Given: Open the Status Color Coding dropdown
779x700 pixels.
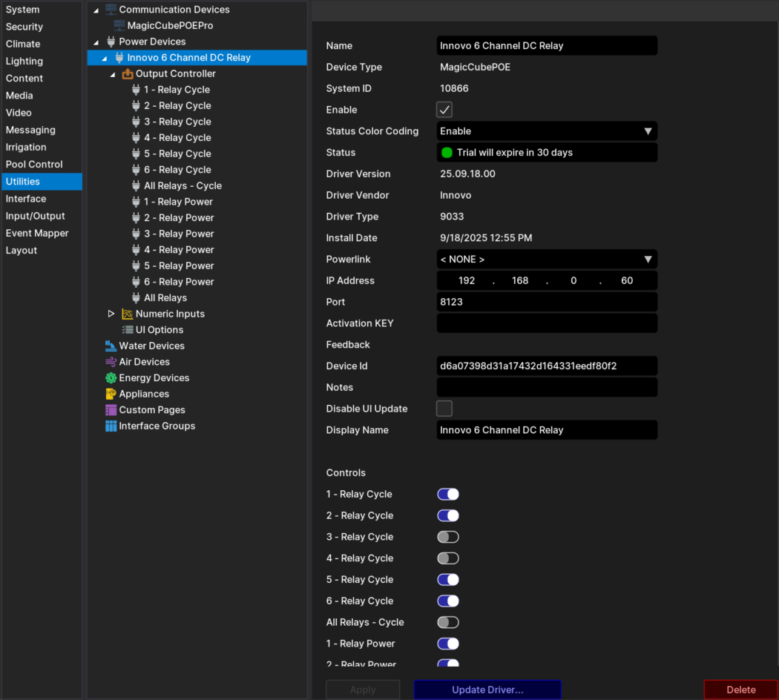Looking at the screenshot, I should 547,131.
